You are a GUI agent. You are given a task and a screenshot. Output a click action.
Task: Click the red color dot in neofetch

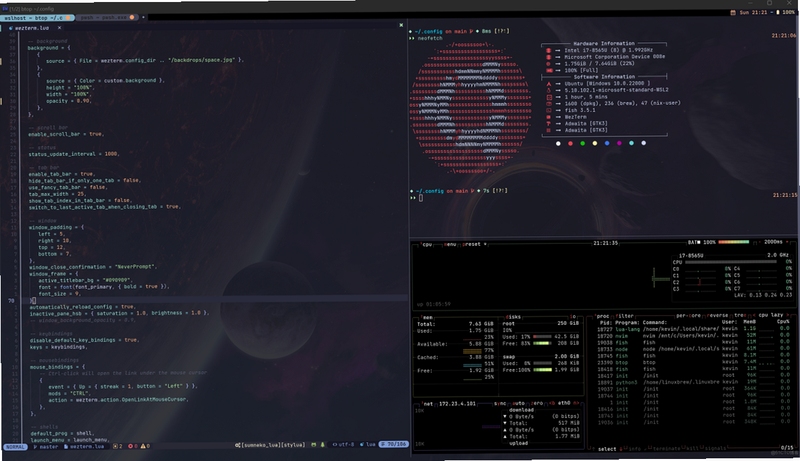tap(570, 143)
